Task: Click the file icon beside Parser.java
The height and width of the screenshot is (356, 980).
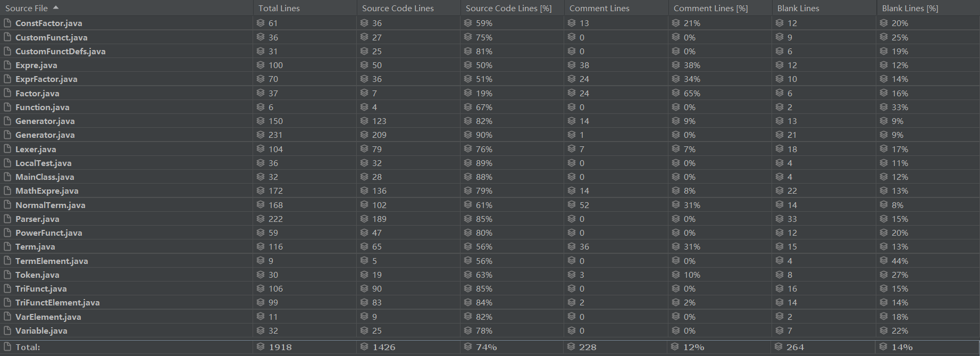Action: click(x=7, y=219)
